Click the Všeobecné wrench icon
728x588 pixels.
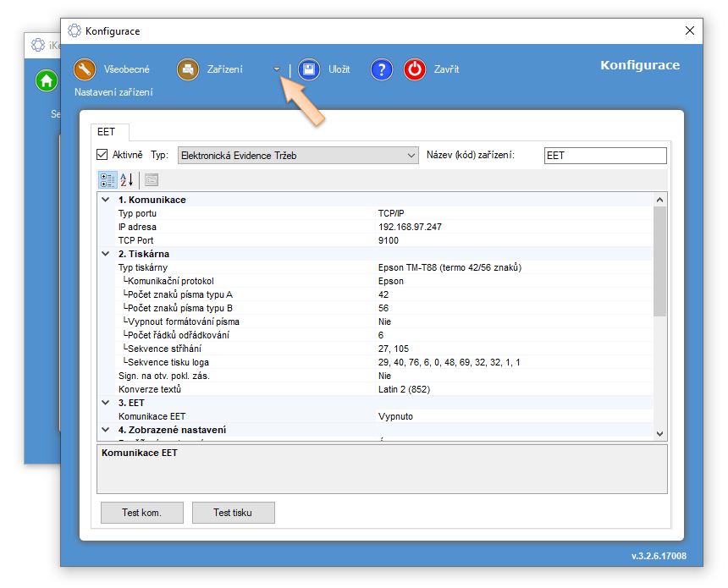[x=85, y=69]
